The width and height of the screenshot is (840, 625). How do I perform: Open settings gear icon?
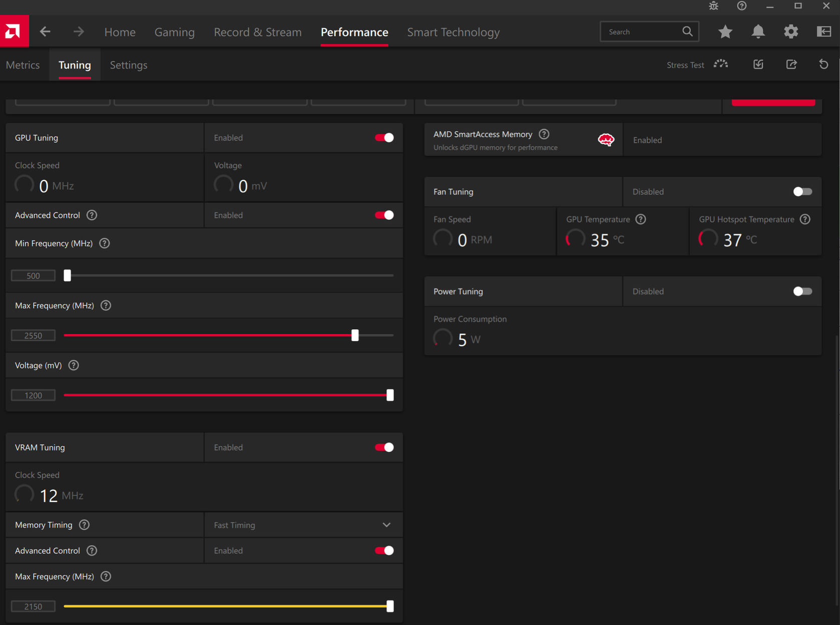click(791, 32)
